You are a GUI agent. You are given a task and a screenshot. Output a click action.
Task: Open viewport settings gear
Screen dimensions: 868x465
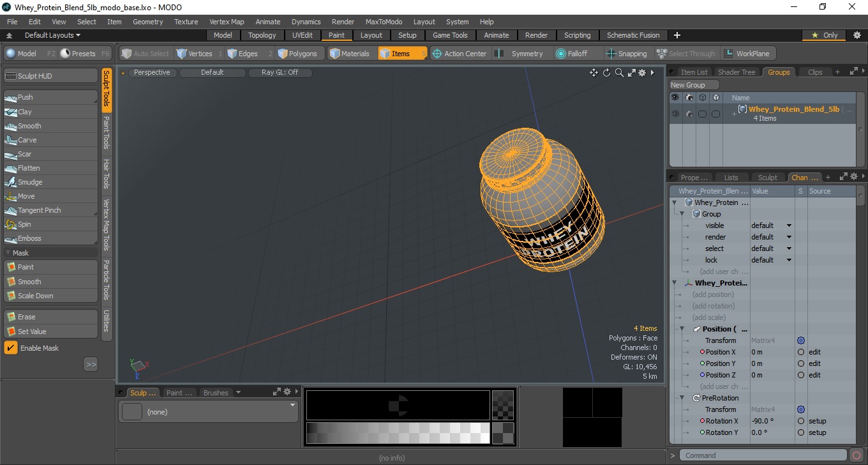pos(643,73)
